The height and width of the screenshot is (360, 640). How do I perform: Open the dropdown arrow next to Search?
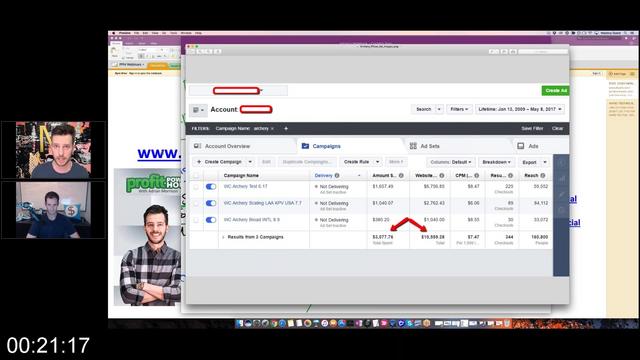click(439, 109)
